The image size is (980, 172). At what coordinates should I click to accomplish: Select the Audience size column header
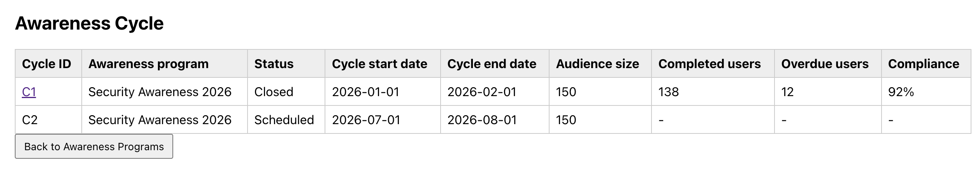[x=597, y=64]
